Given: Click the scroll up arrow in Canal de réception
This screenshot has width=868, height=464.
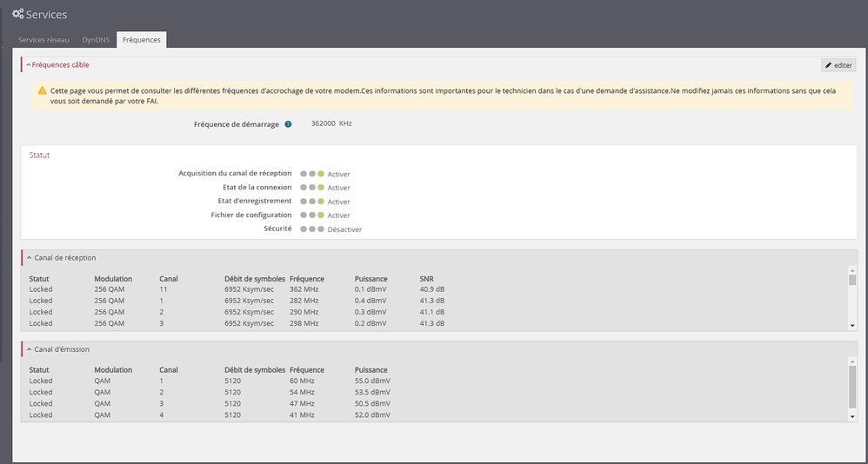Looking at the screenshot, I should pyautogui.click(x=851, y=270).
